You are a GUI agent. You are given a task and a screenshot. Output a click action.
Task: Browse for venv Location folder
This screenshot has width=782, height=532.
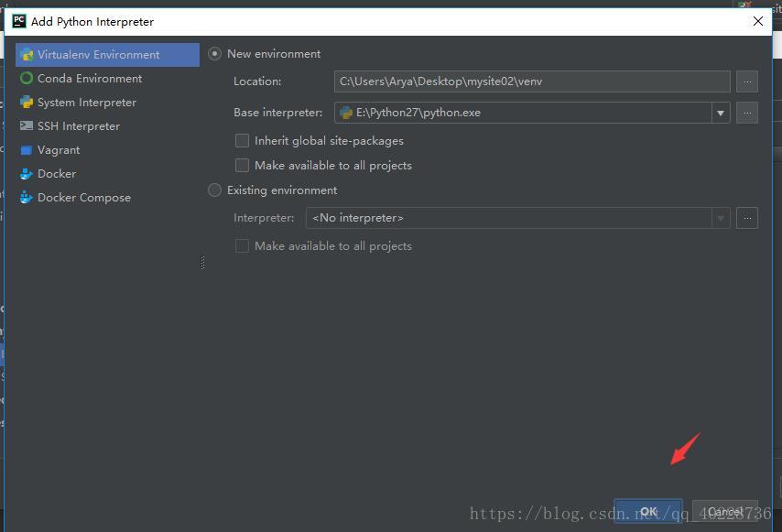click(x=747, y=81)
